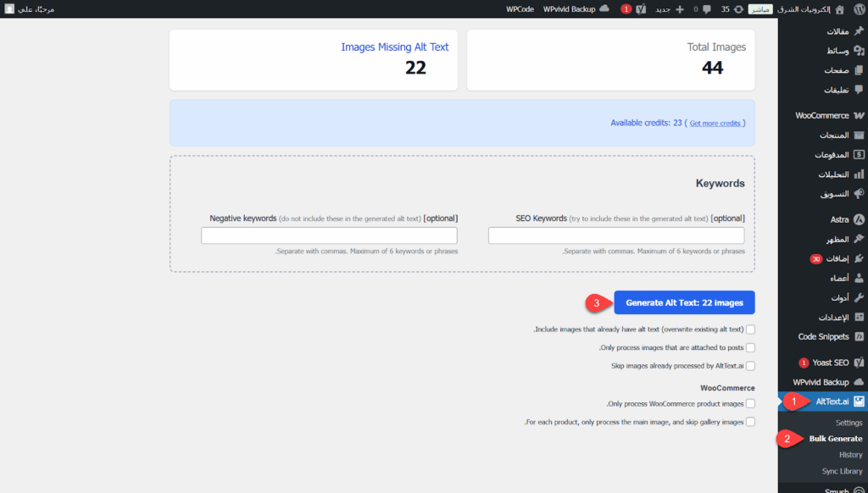Image resolution: width=868 pixels, height=493 pixels.
Task: Click the WPCode link in admin bar
Action: [520, 9]
